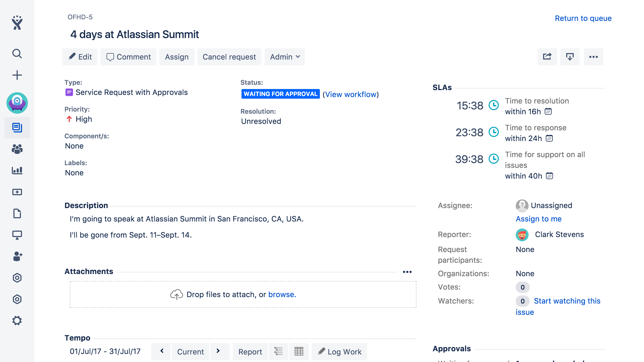Click the Cancel request button
This screenshot has height=362, width=644.
229,57
